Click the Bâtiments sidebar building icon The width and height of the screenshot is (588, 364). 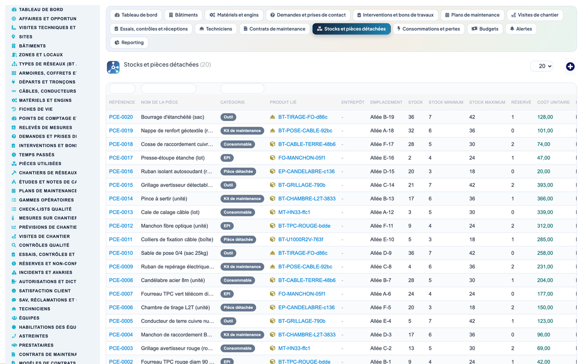point(14,46)
